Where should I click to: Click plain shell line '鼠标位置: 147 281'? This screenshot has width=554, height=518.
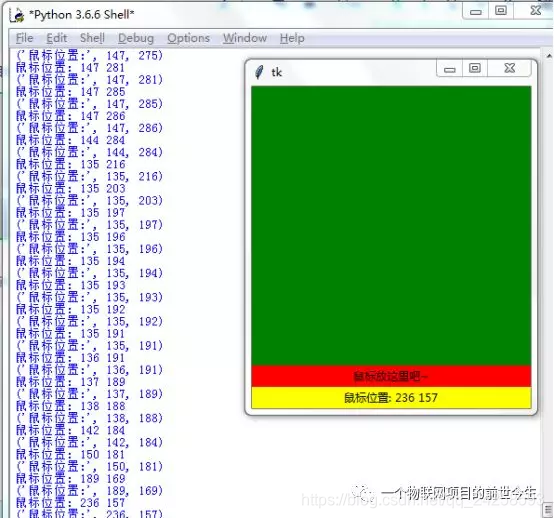click(71, 67)
